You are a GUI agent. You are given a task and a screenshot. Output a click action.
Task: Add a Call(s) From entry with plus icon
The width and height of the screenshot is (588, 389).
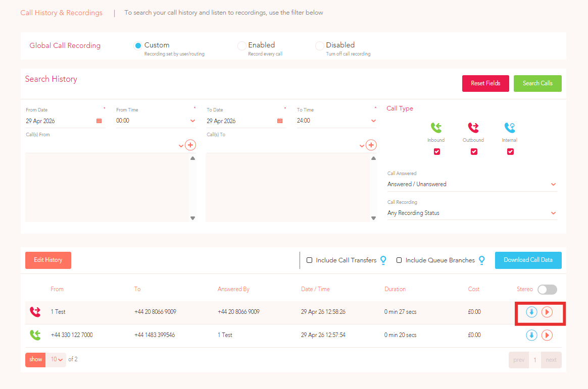[x=190, y=145]
